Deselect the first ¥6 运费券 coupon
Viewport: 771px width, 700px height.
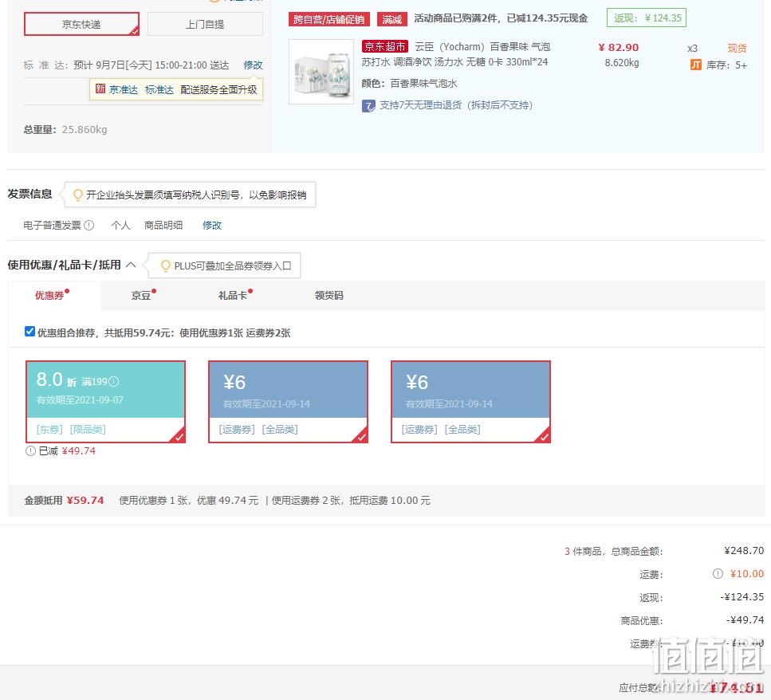pos(288,402)
